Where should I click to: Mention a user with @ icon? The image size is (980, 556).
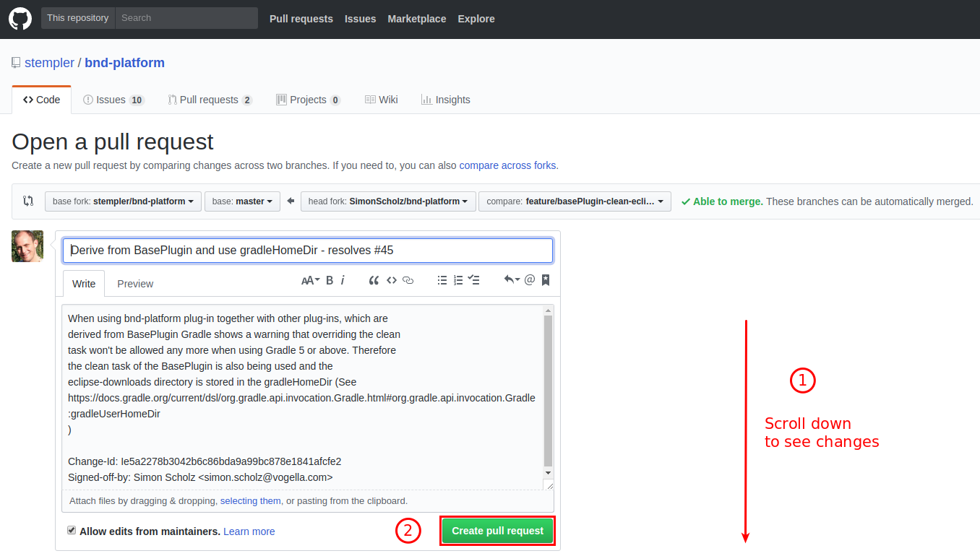click(x=530, y=280)
